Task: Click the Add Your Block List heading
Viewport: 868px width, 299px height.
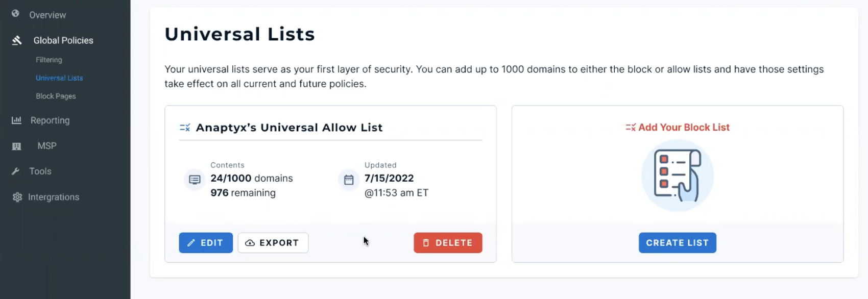Action: tap(684, 128)
